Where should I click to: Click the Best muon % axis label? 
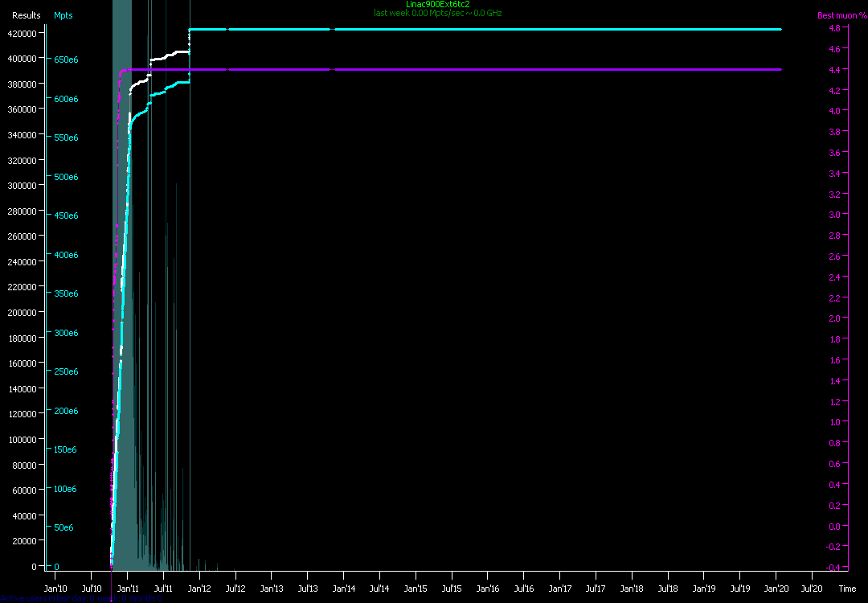837,15
